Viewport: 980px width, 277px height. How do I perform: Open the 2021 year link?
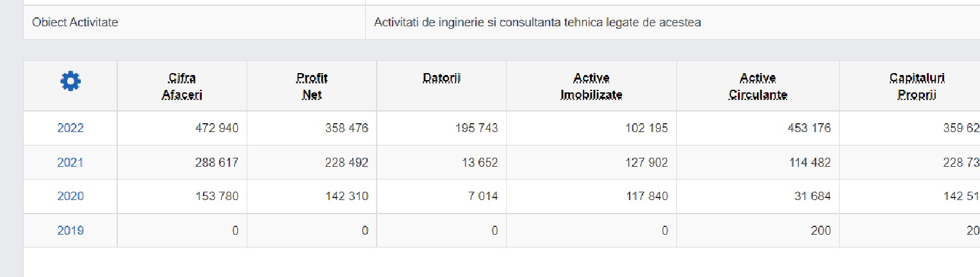pyautogui.click(x=70, y=163)
